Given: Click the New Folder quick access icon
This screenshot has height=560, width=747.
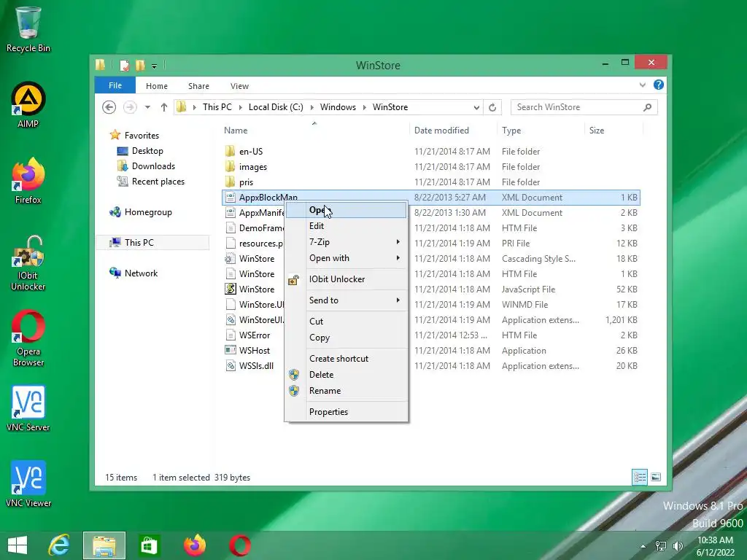Looking at the screenshot, I should [x=140, y=65].
